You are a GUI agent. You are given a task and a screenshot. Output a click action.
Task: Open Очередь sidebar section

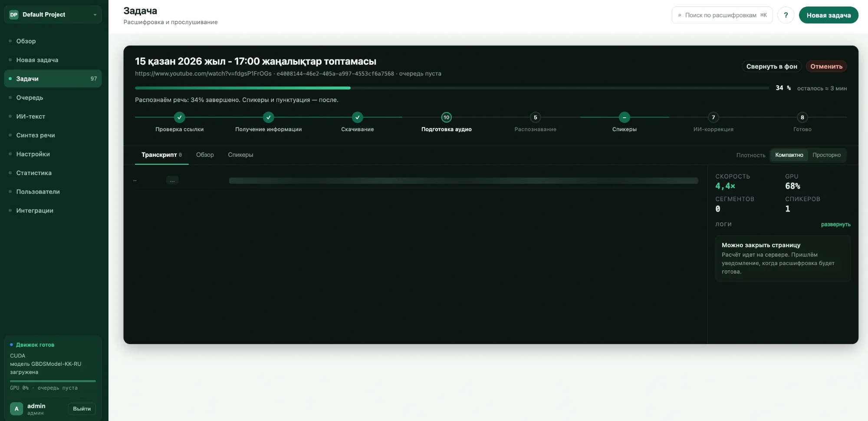tap(53, 98)
